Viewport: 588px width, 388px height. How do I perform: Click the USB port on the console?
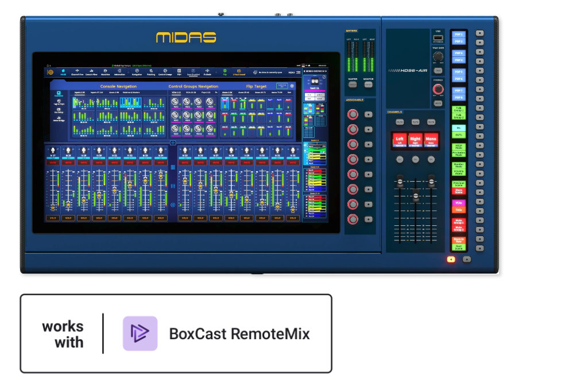point(438,38)
